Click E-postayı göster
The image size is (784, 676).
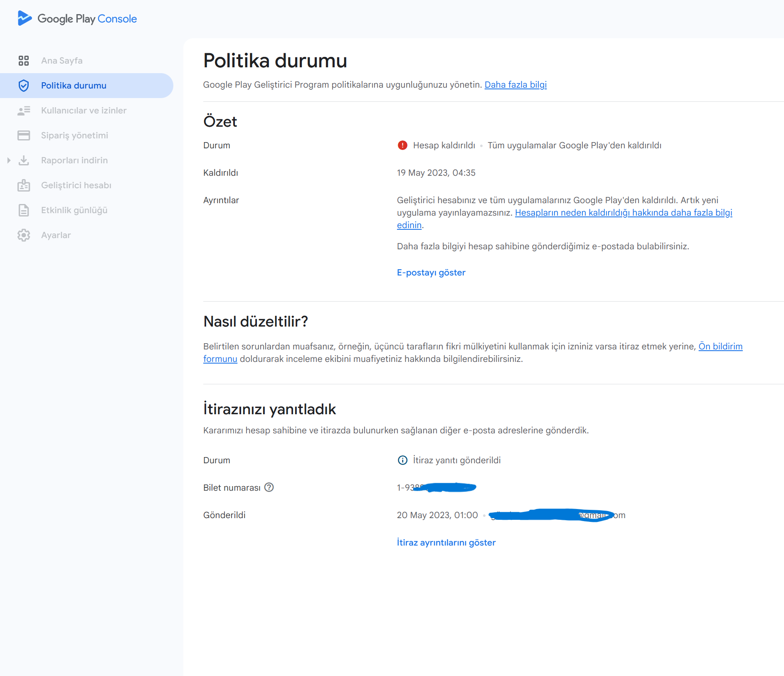pyautogui.click(x=431, y=273)
